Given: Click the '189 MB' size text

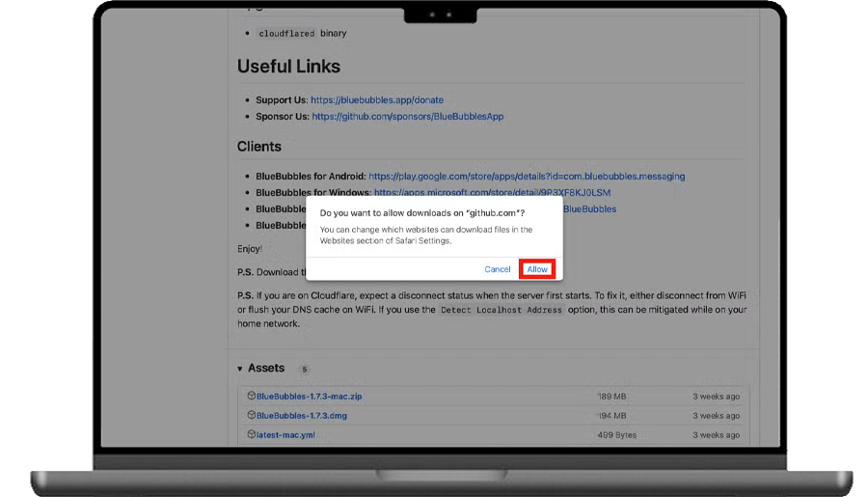Looking at the screenshot, I should coord(612,397).
